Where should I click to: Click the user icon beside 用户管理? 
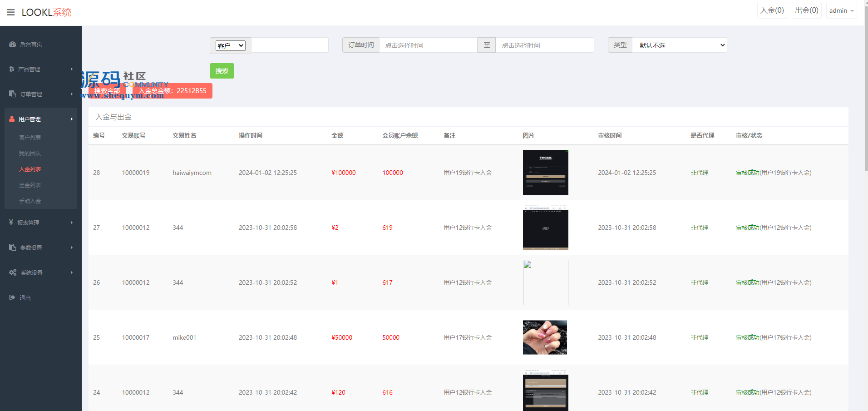point(12,119)
